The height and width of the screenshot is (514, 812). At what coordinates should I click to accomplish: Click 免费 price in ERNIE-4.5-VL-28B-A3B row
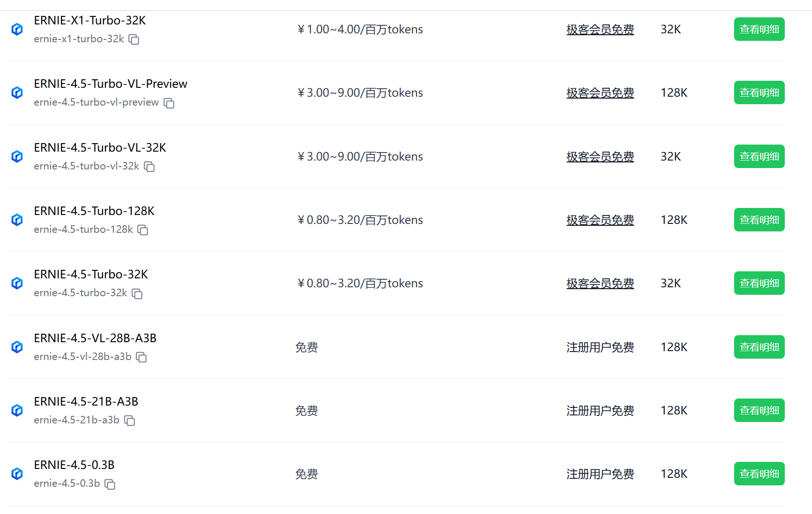point(307,347)
